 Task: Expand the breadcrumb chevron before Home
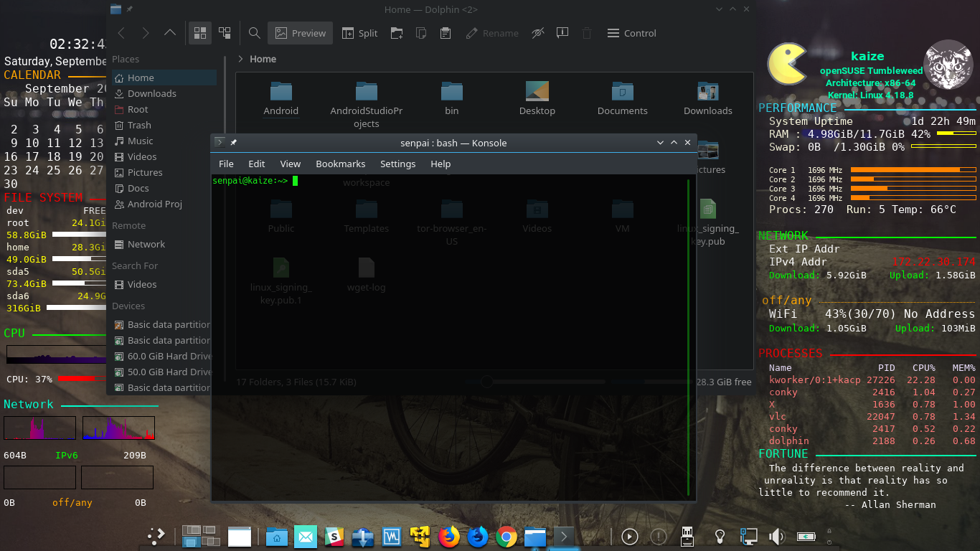coord(240,59)
